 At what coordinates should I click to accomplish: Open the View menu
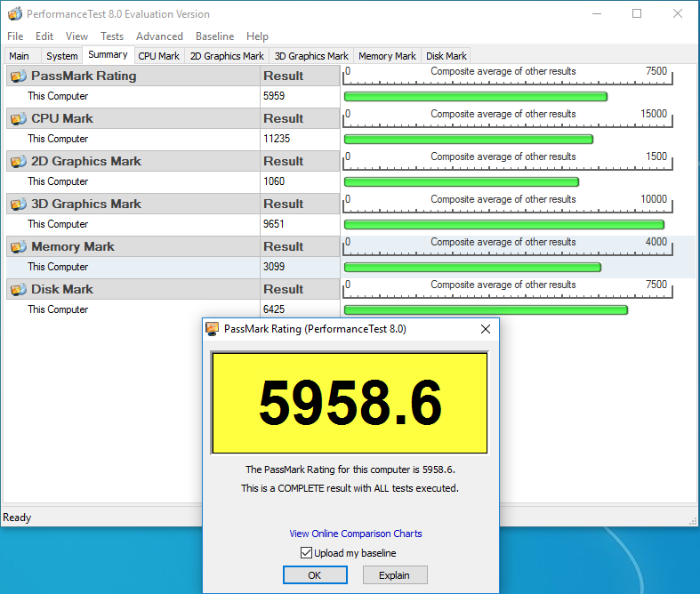pyautogui.click(x=76, y=36)
